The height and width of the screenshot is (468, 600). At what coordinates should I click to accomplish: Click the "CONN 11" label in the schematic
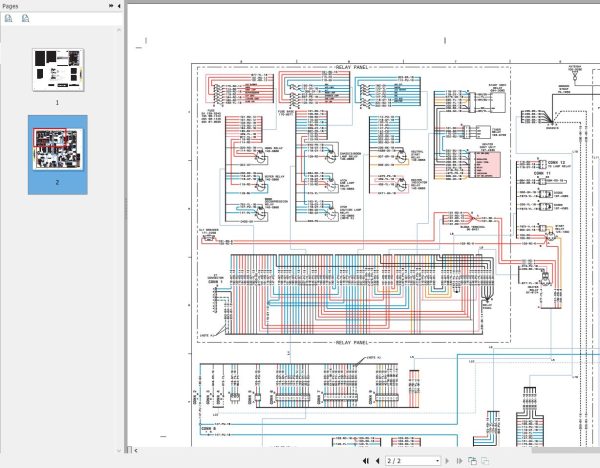click(x=542, y=173)
